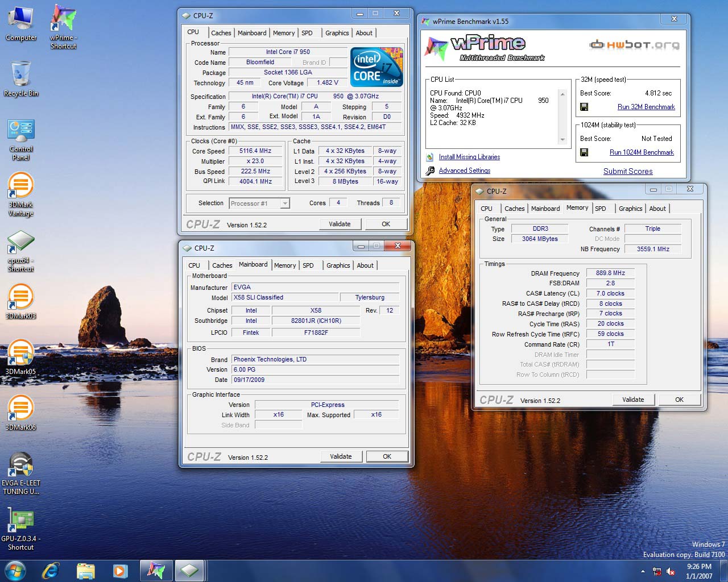Image resolution: width=728 pixels, height=582 pixels.
Task: Open the wPrime Shortcut desktop icon
Action: click(x=63, y=27)
